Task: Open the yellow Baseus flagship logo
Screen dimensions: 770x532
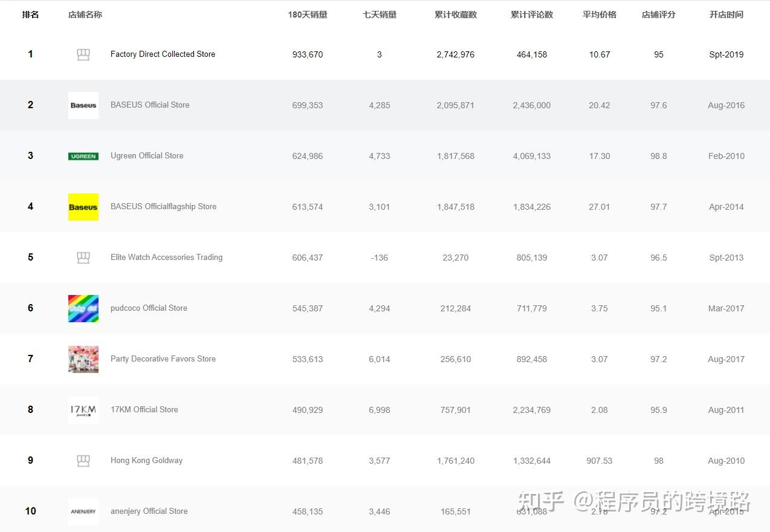Action: [x=83, y=207]
